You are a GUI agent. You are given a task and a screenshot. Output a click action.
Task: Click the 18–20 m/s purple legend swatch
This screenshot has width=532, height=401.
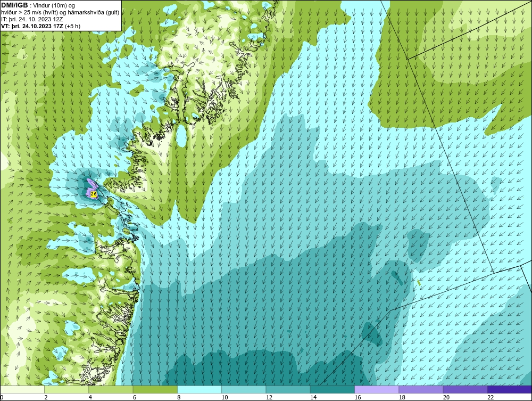click(421, 389)
